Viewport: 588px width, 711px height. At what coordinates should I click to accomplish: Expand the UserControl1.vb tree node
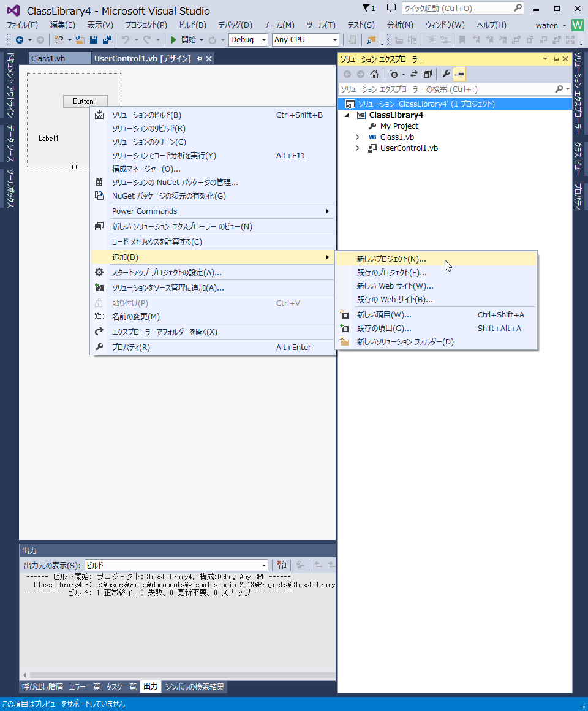click(357, 148)
